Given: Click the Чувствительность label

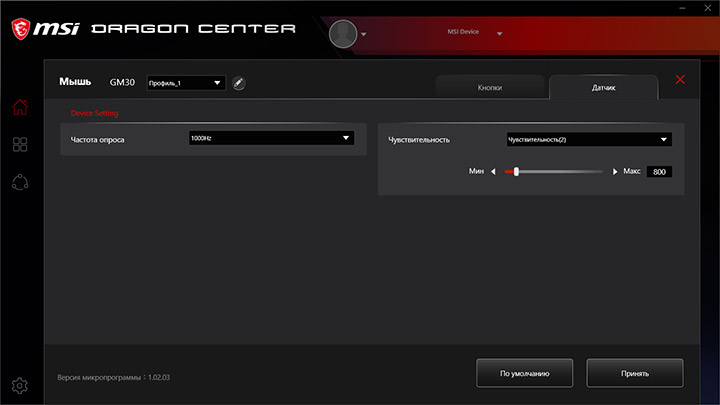Looking at the screenshot, I should pos(419,140).
